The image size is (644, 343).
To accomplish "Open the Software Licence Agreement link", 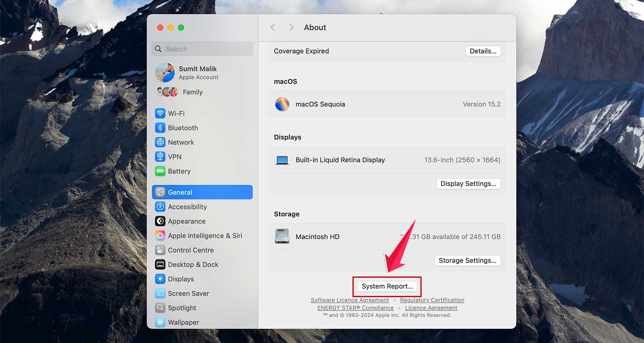I will pyautogui.click(x=349, y=300).
